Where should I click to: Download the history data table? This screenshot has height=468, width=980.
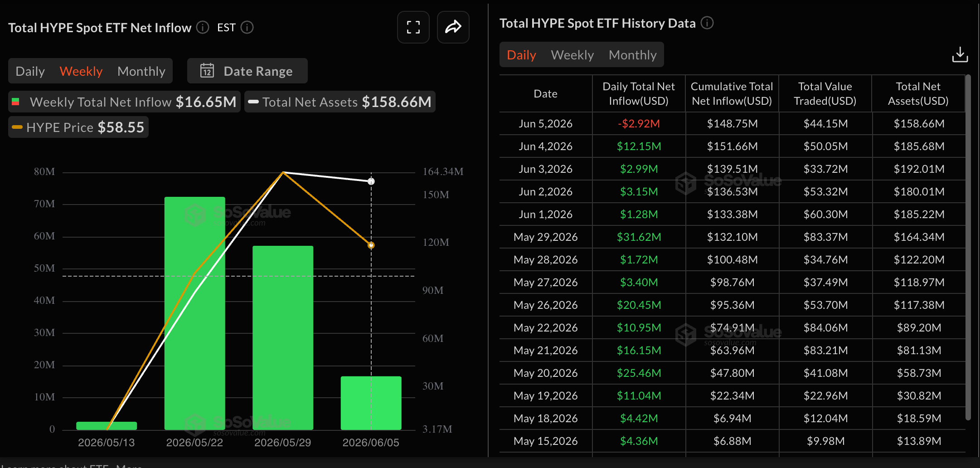coord(960,55)
